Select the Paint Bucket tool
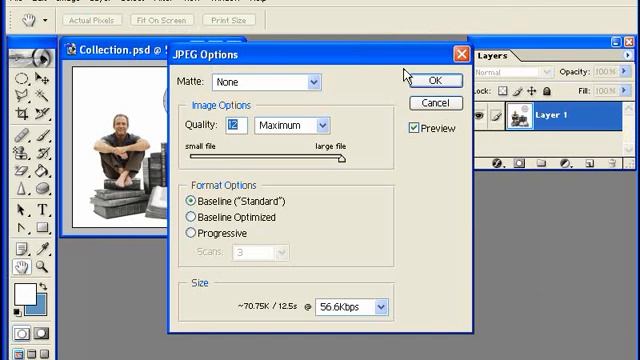Viewport: 640px width, 360px height. pyautogui.click(x=42, y=171)
